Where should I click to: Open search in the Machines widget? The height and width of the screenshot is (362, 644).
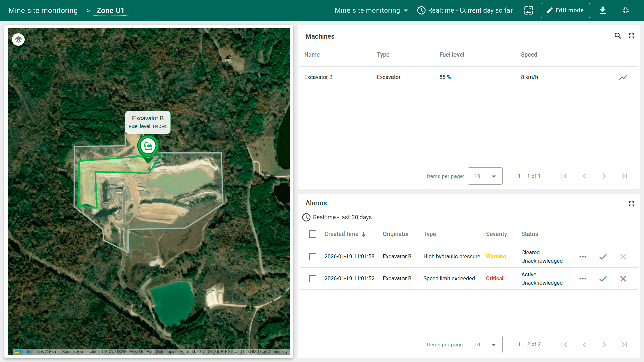pos(618,36)
